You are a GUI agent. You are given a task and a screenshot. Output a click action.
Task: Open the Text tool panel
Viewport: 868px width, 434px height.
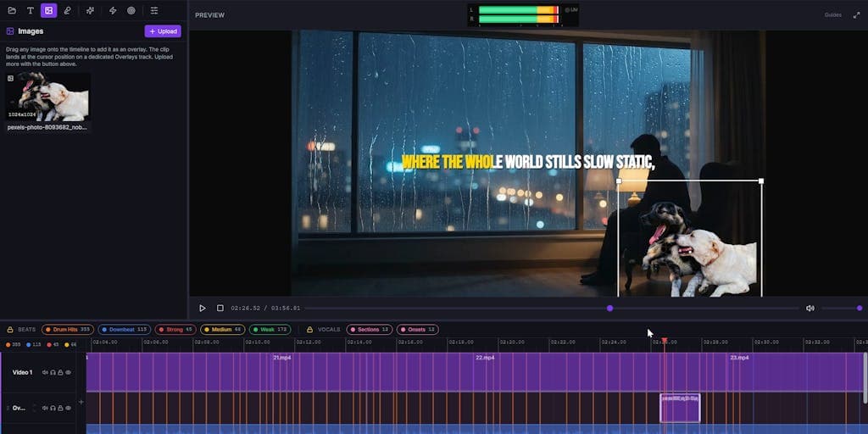(31, 10)
